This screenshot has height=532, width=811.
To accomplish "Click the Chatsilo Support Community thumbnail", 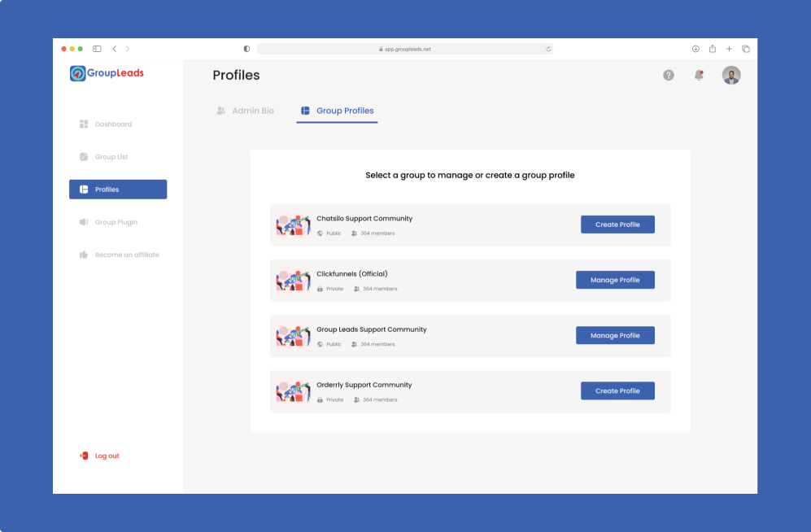I will click(x=294, y=225).
